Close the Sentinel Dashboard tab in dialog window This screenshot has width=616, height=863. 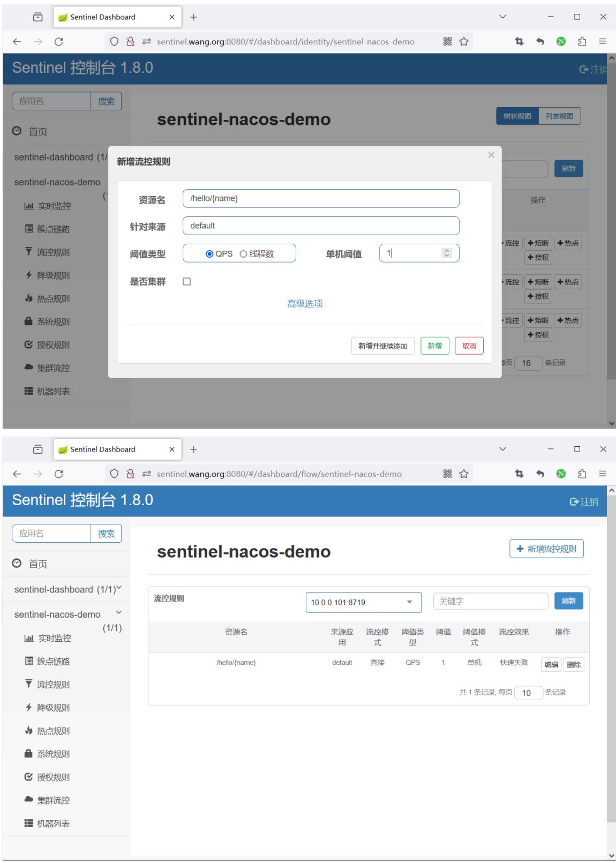click(171, 17)
